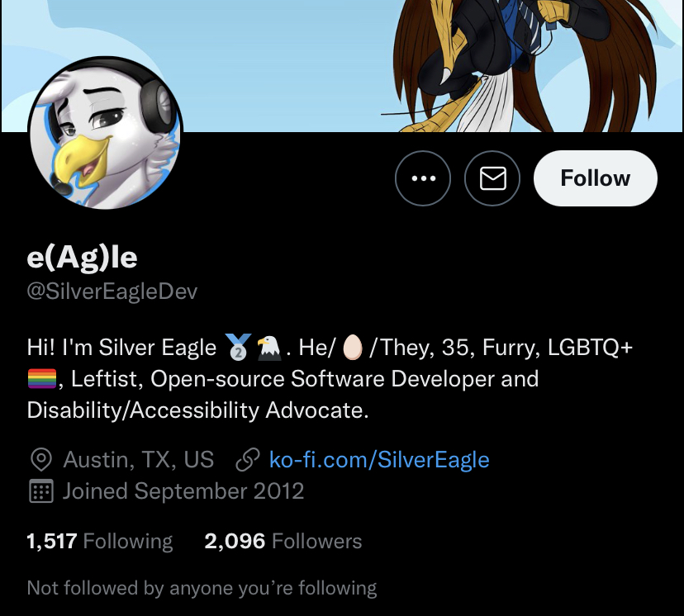View the 1,517 Following list

point(100,541)
